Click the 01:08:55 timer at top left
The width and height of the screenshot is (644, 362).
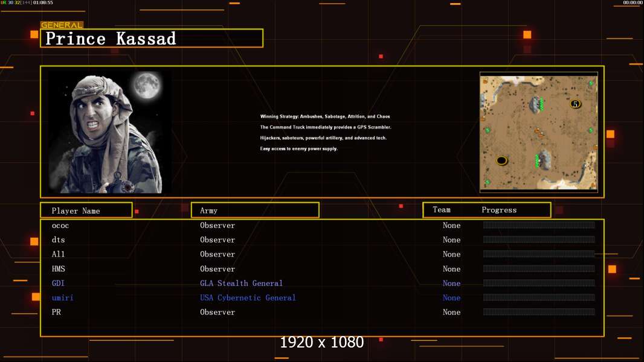43,2
